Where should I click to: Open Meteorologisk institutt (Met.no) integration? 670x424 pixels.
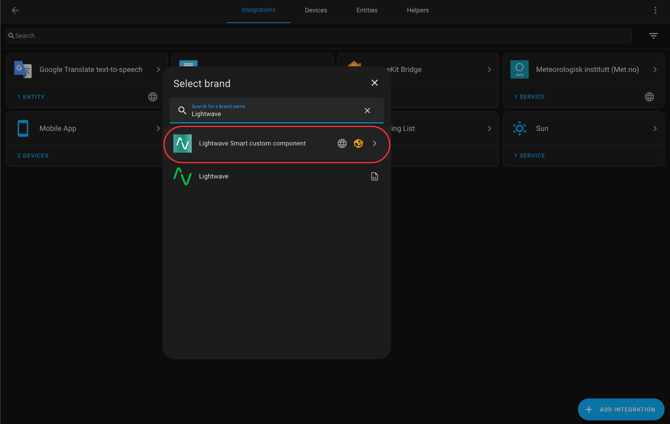[x=588, y=69]
